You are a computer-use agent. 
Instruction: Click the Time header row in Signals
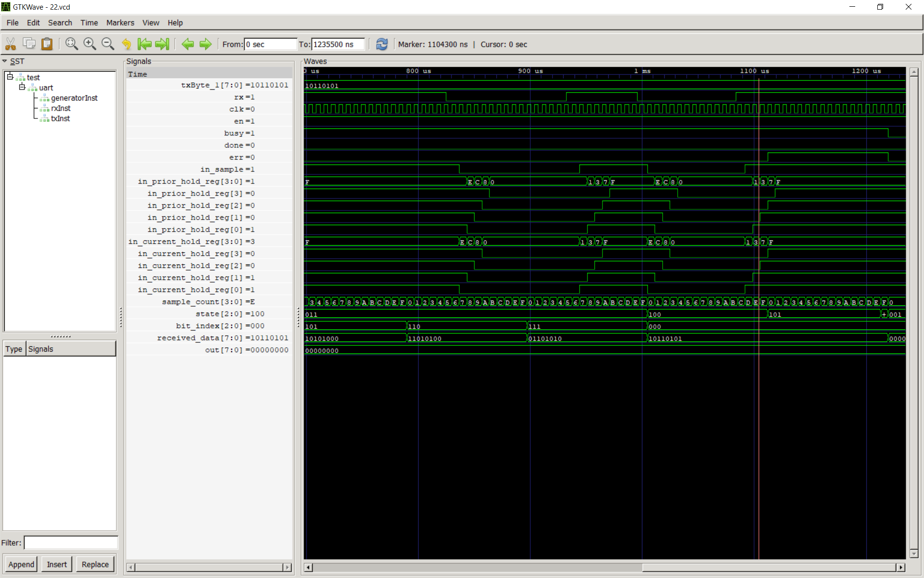[x=209, y=74]
